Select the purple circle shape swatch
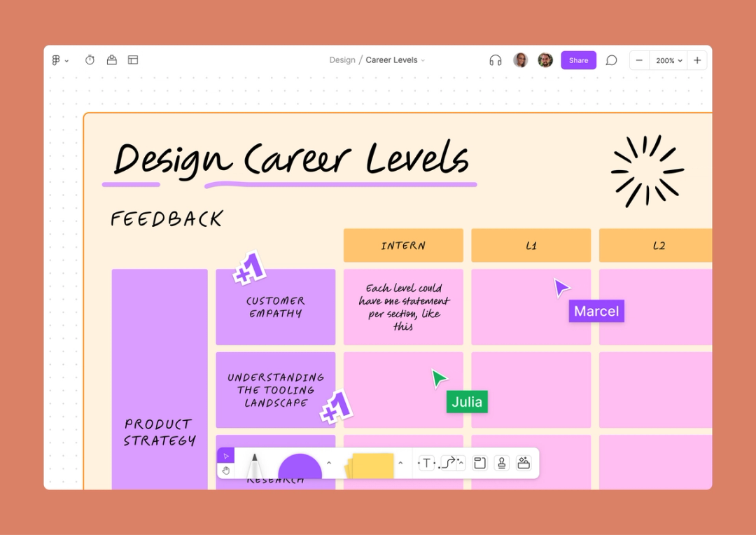756x535 pixels. coord(300,464)
